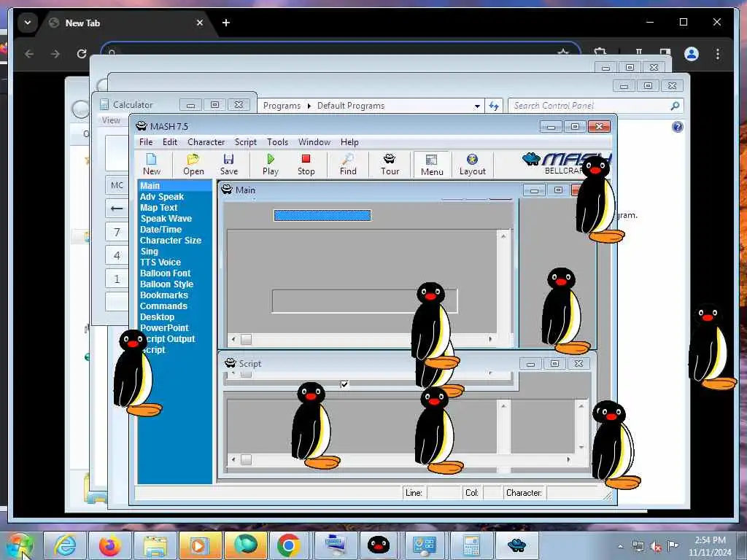Screen dimensions: 747x560
Task: Select Character Size in the sidebar
Action: tap(171, 241)
